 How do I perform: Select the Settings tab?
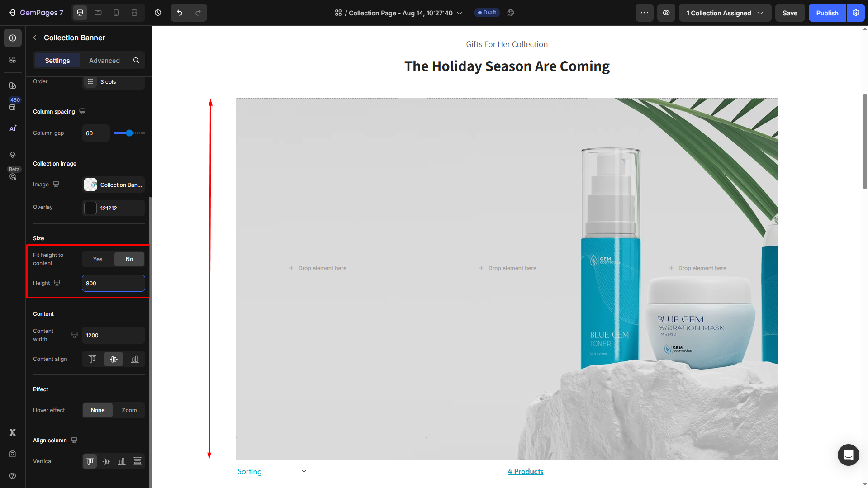click(57, 60)
